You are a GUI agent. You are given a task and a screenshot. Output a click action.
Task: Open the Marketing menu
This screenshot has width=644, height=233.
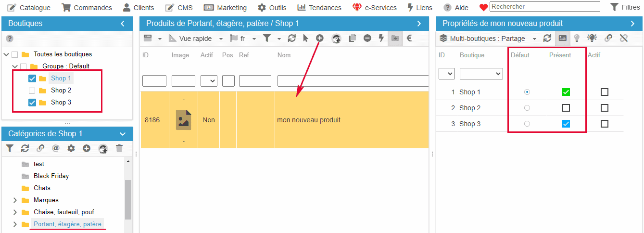point(225,8)
